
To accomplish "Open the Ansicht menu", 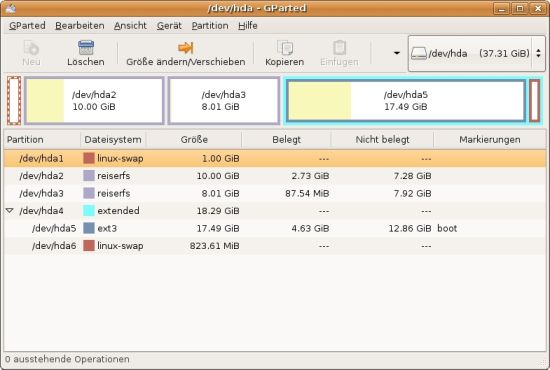I will pyautogui.click(x=130, y=26).
